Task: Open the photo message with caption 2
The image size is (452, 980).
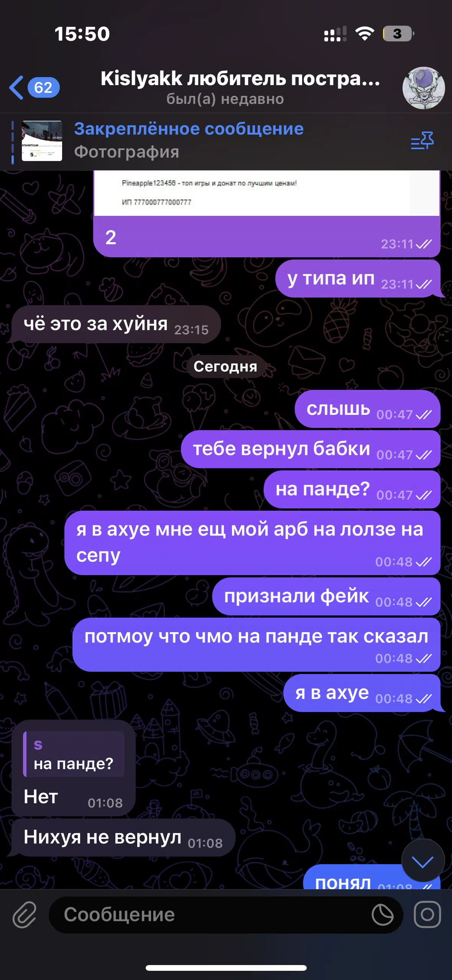Action: click(x=266, y=214)
